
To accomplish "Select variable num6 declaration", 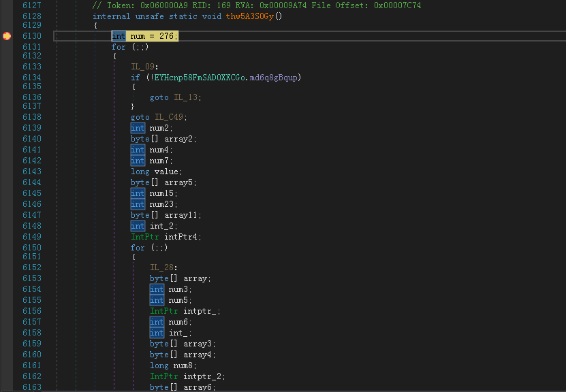I will pyautogui.click(x=178, y=322).
